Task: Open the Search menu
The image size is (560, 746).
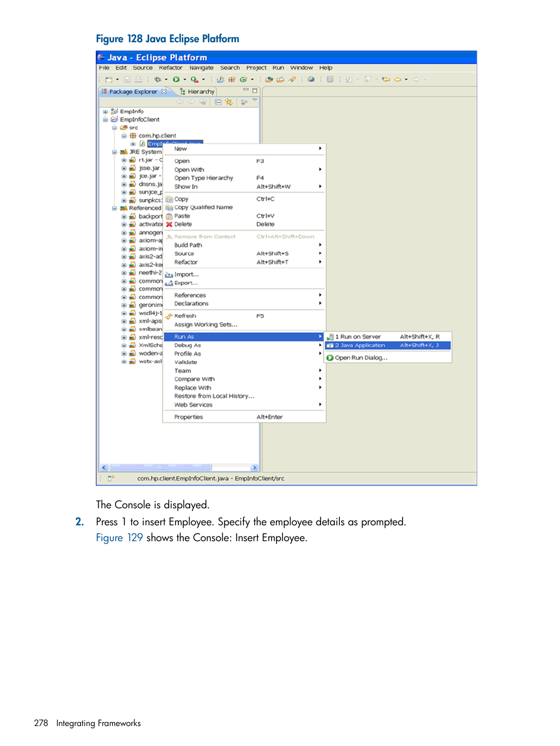Action: click(x=230, y=68)
